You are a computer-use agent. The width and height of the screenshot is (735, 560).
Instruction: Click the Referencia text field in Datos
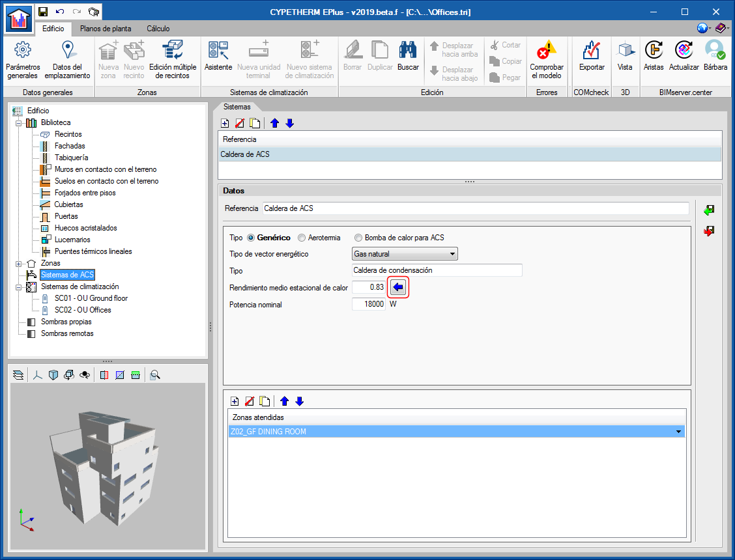point(475,208)
